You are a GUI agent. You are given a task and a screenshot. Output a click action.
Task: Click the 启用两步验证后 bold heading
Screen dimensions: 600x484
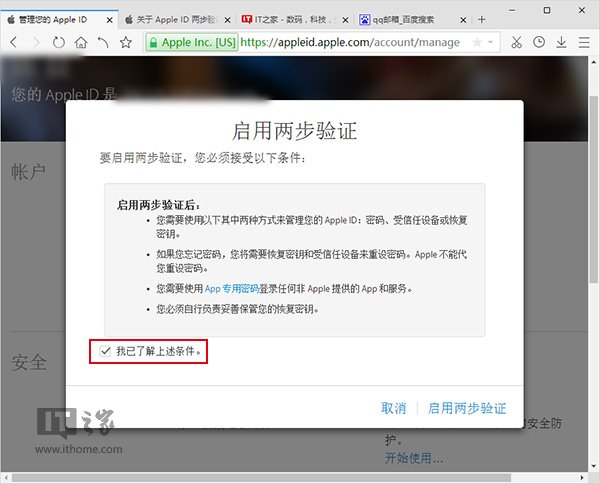(158, 205)
